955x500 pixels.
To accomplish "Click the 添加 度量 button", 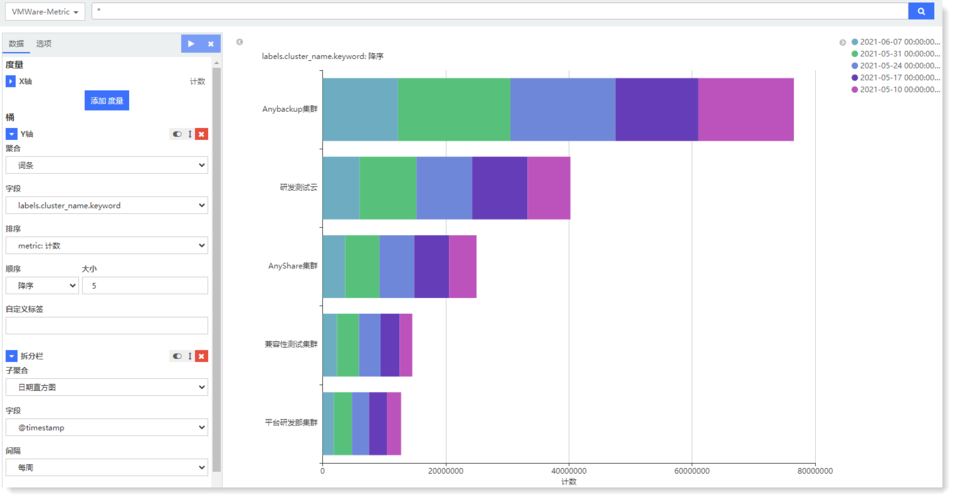I will (x=106, y=101).
